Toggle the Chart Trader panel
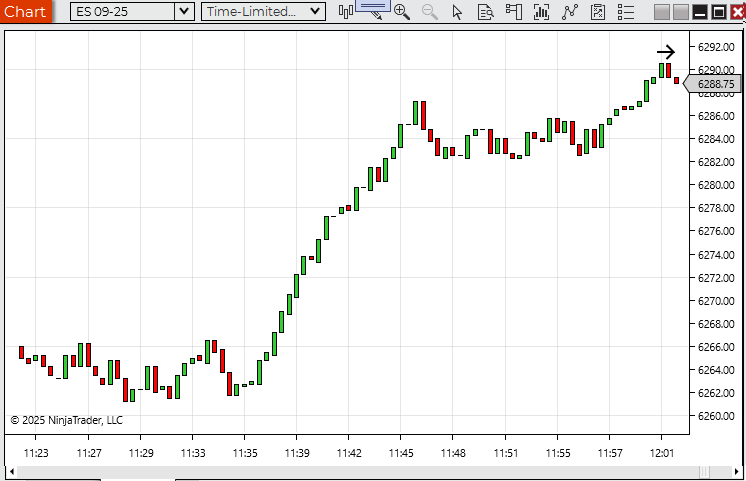The width and height of the screenshot is (746, 481). 514,12
